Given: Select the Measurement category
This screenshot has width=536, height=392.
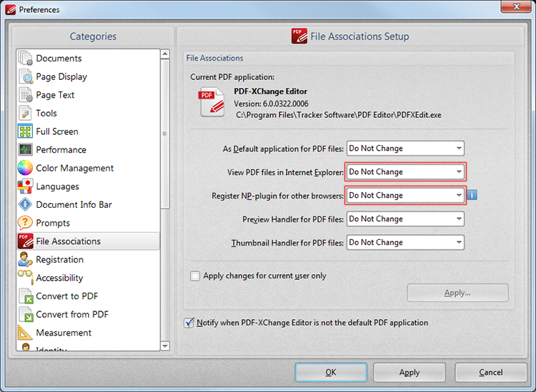Looking at the screenshot, I should pyautogui.click(x=88, y=333).
